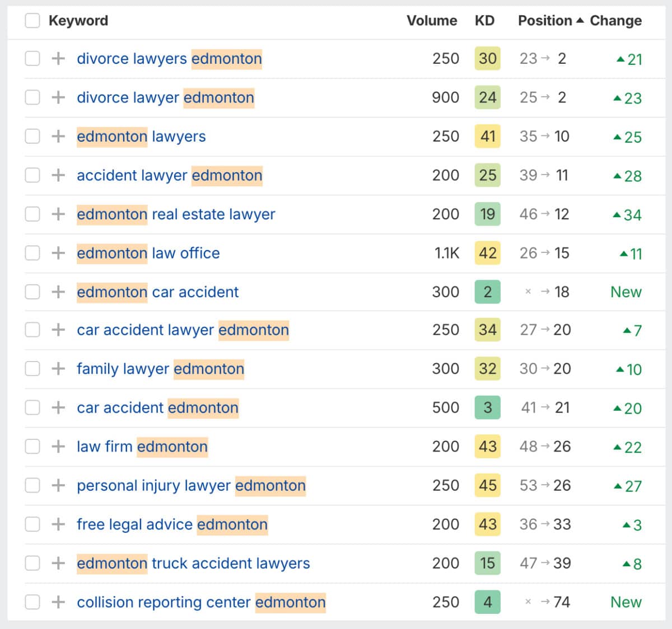This screenshot has width=672, height=629.
Task: Click the Change column header
Action: point(615,21)
